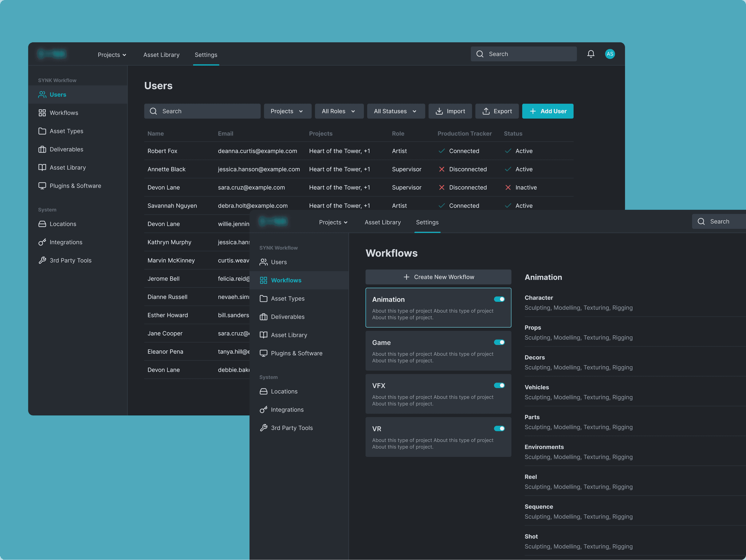Disable the Animation workflow toggle
Image resolution: width=746 pixels, height=560 pixels.
pos(499,299)
